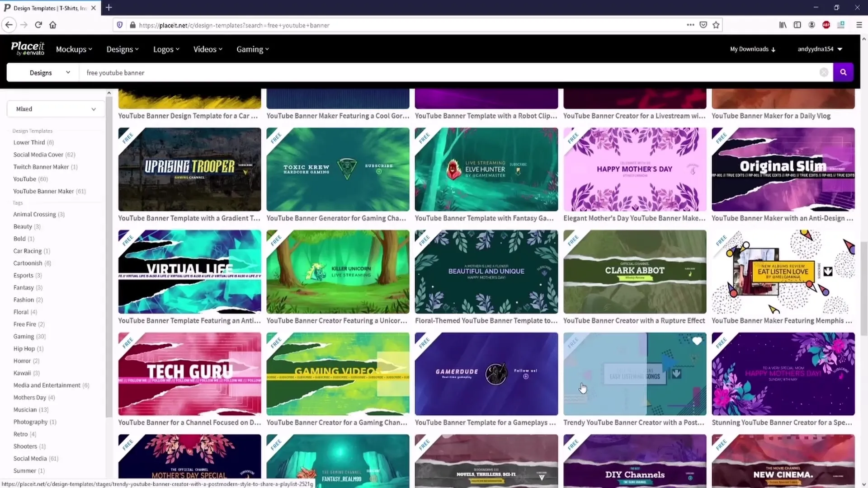Select the Gaming tag filter
The width and height of the screenshot is (868, 488).
29,336
